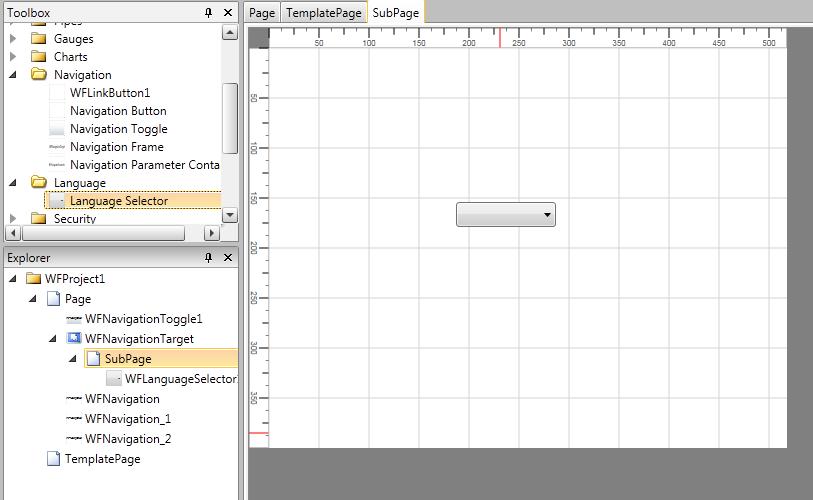Open the language selector dropdown on canvas
The image size is (813, 500).
click(546, 215)
